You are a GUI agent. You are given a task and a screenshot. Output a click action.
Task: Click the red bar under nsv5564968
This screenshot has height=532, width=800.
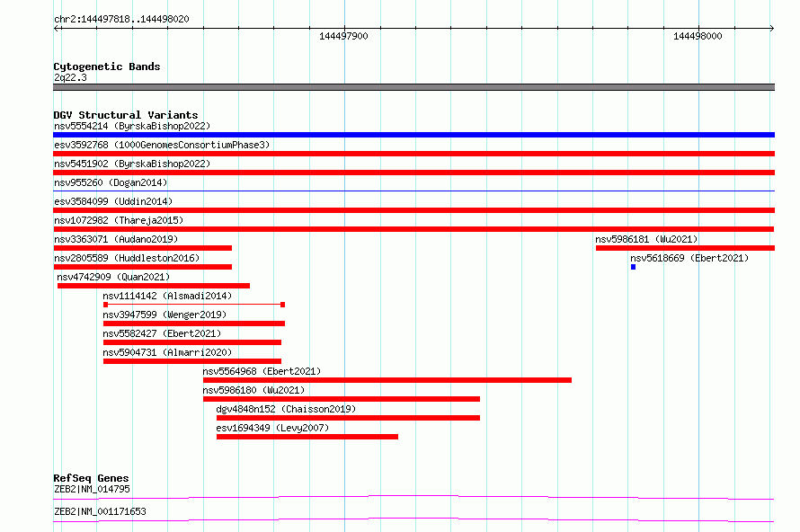coord(387,380)
